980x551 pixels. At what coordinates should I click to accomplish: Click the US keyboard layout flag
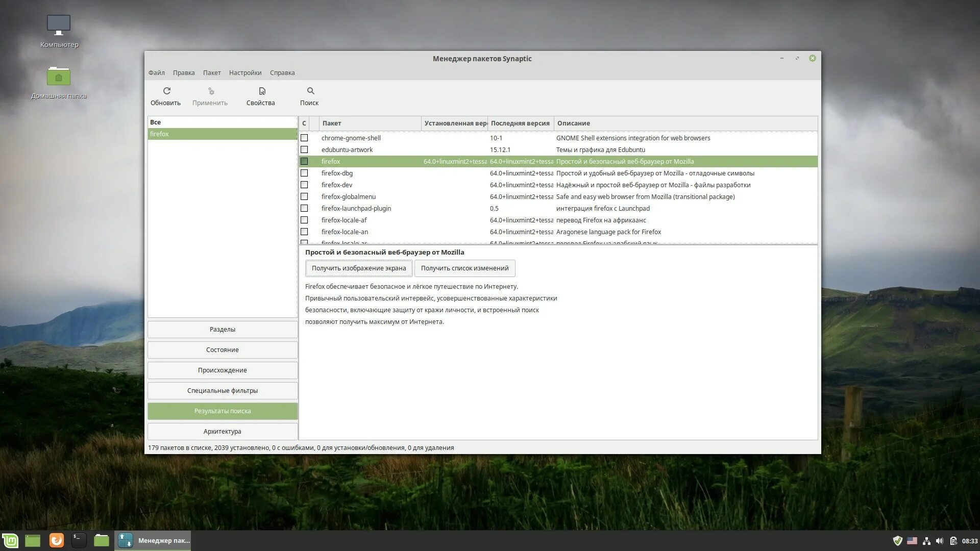coord(912,541)
